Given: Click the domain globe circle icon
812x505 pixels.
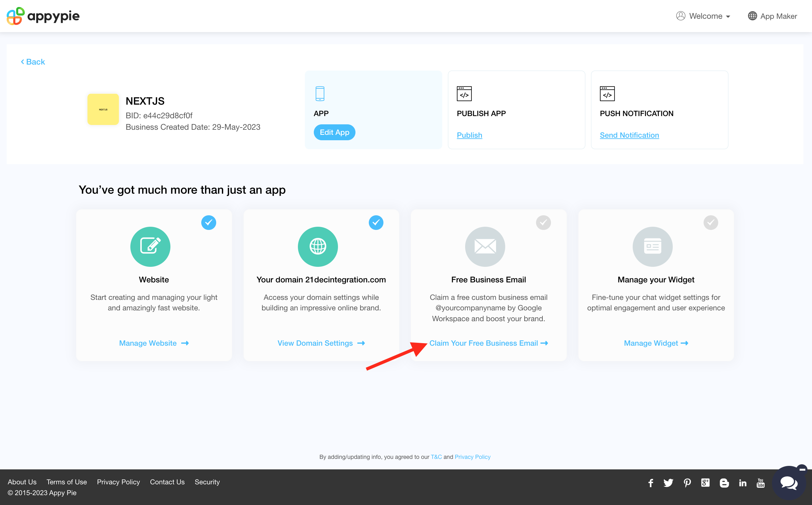Looking at the screenshot, I should pyautogui.click(x=318, y=247).
